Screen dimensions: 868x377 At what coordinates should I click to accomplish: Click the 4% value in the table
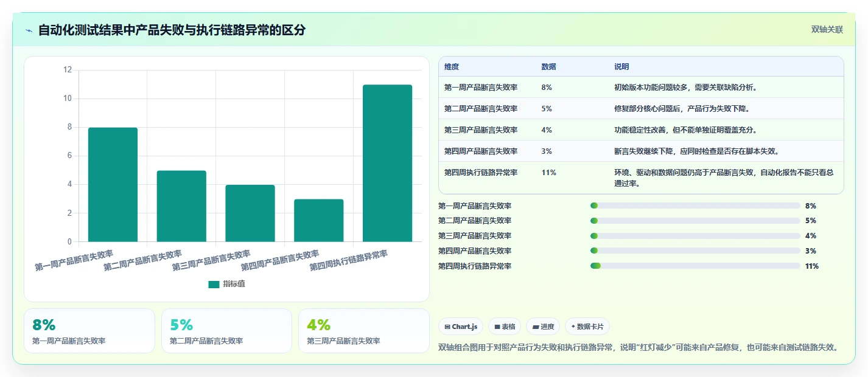pyautogui.click(x=547, y=130)
